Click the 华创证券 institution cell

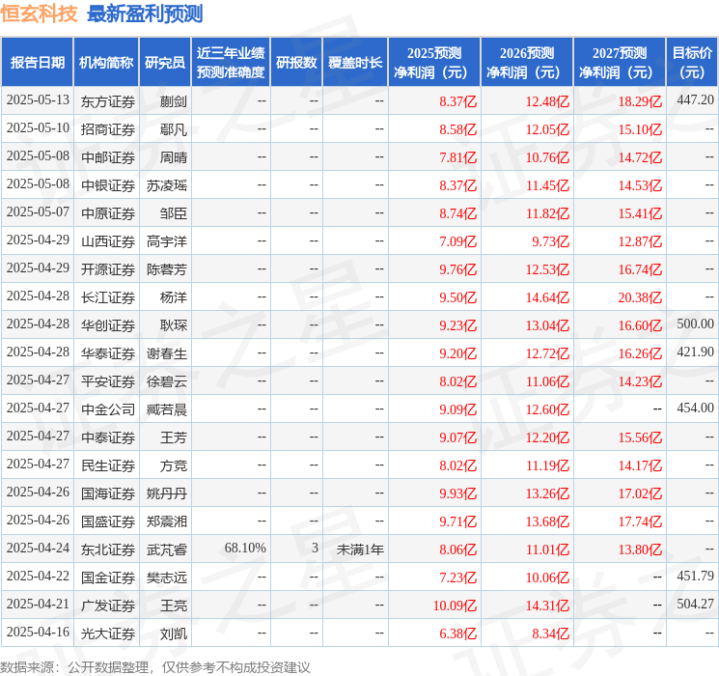pyautogui.click(x=108, y=325)
